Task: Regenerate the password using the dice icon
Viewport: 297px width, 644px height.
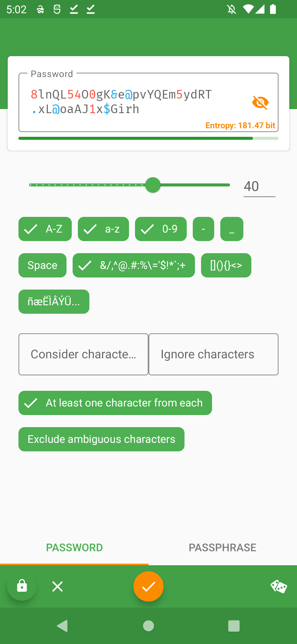Action: (x=279, y=586)
